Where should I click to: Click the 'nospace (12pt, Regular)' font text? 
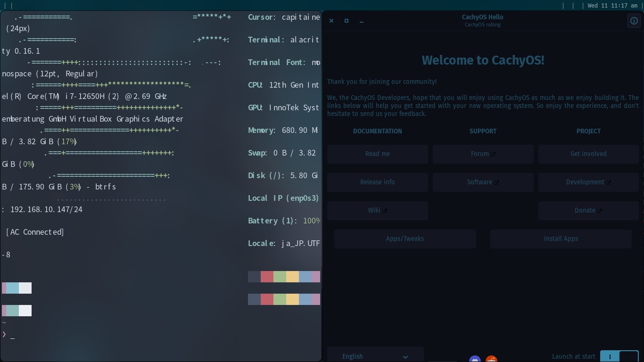click(x=50, y=74)
